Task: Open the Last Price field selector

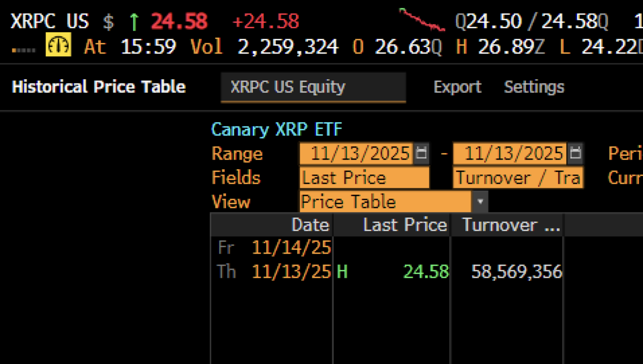Action: click(364, 178)
